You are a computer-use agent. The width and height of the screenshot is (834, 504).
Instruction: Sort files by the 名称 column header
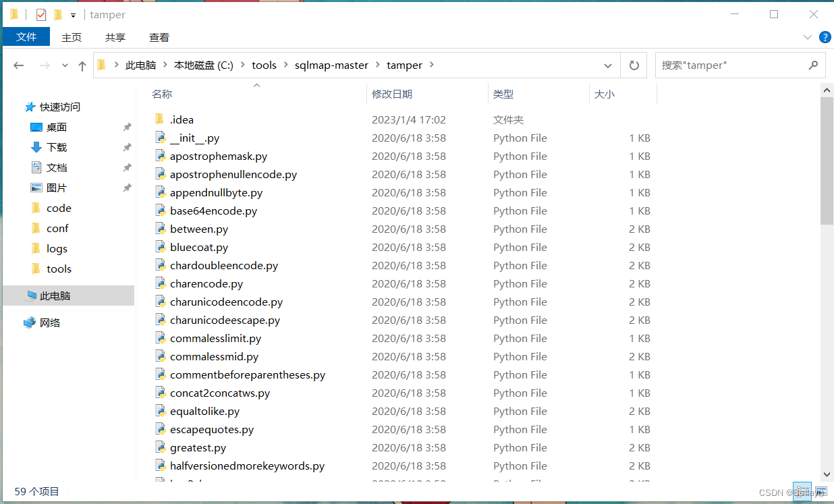click(162, 94)
